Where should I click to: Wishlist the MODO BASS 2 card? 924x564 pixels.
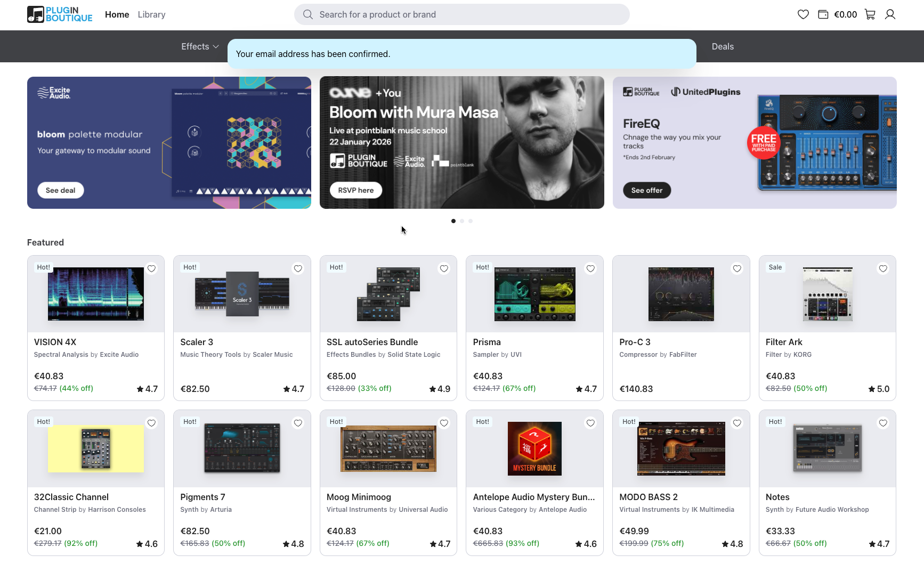pos(737,423)
